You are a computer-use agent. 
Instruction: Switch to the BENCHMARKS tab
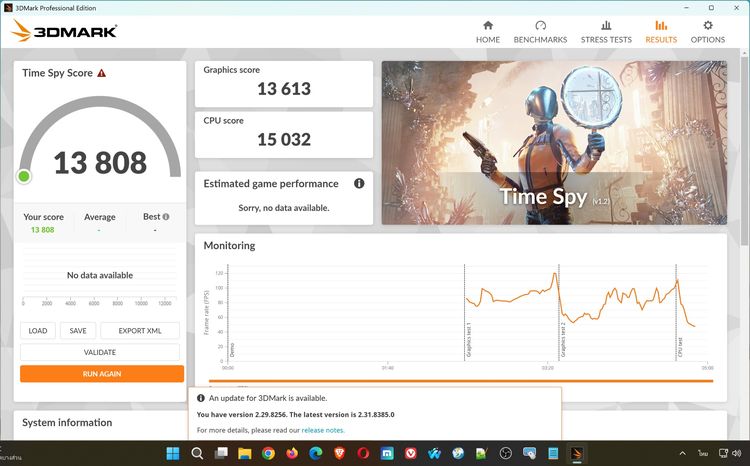click(540, 31)
